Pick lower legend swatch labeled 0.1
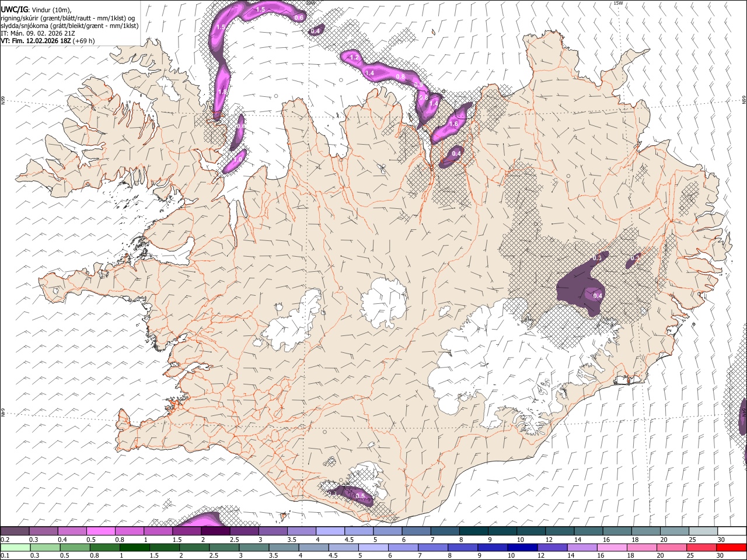The height and width of the screenshot is (560, 747). (x=15, y=547)
